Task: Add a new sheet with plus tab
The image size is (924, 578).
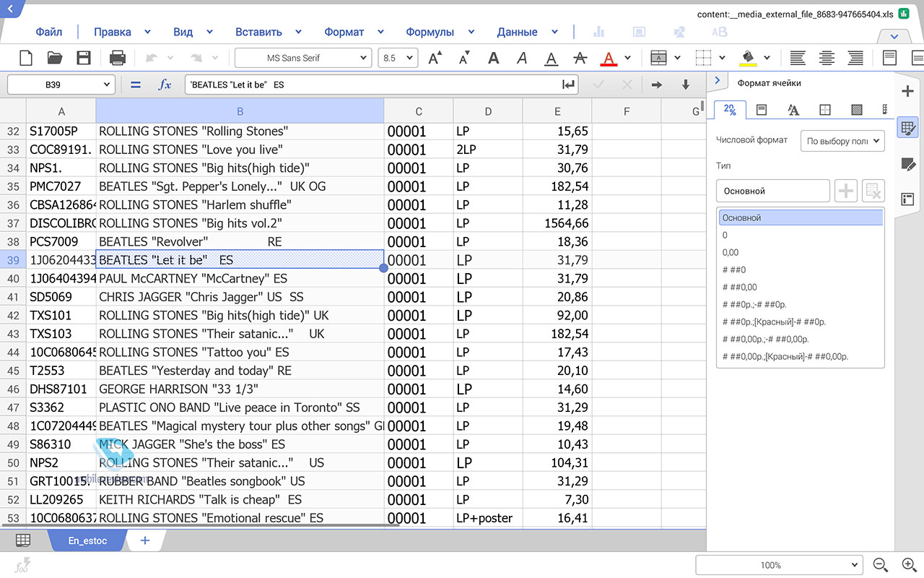Action: pyautogui.click(x=145, y=540)
